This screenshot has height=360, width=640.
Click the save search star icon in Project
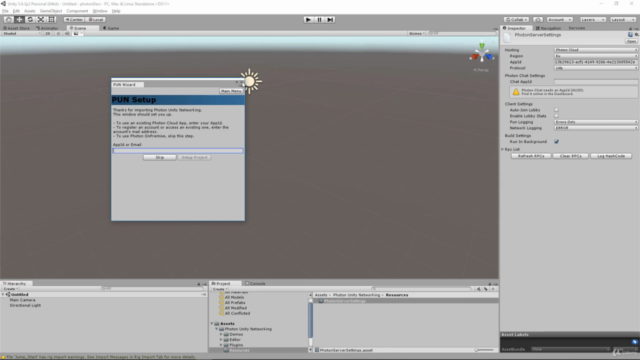click(493, 289)
